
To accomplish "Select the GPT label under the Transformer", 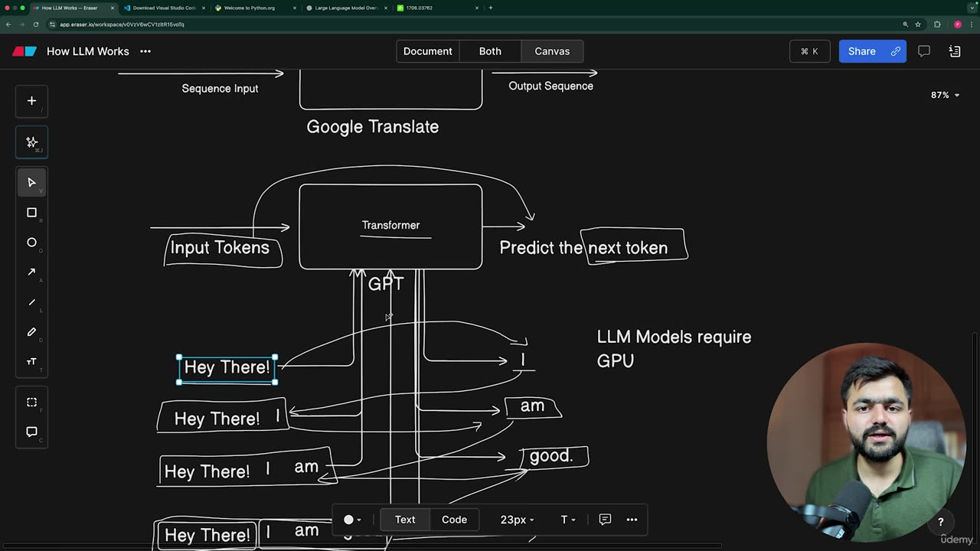I will pyautogui.click(x=386, y=284).
